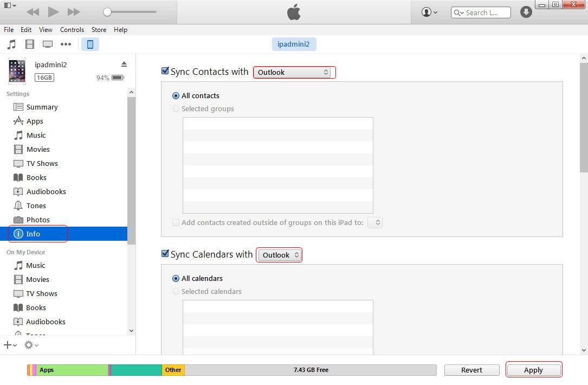This screenshot has height=385, width=588.
Task: Open the gear actions menu
Action: [31, 344]
